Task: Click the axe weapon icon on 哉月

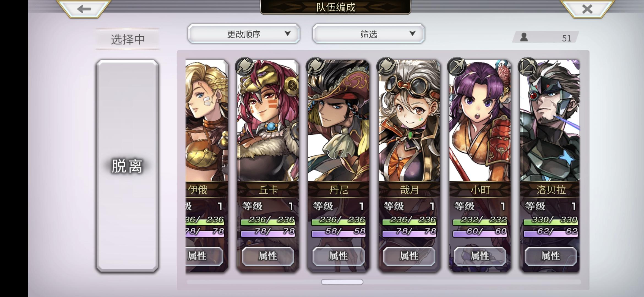Action: pyautogui.click(x=386, y=66)
